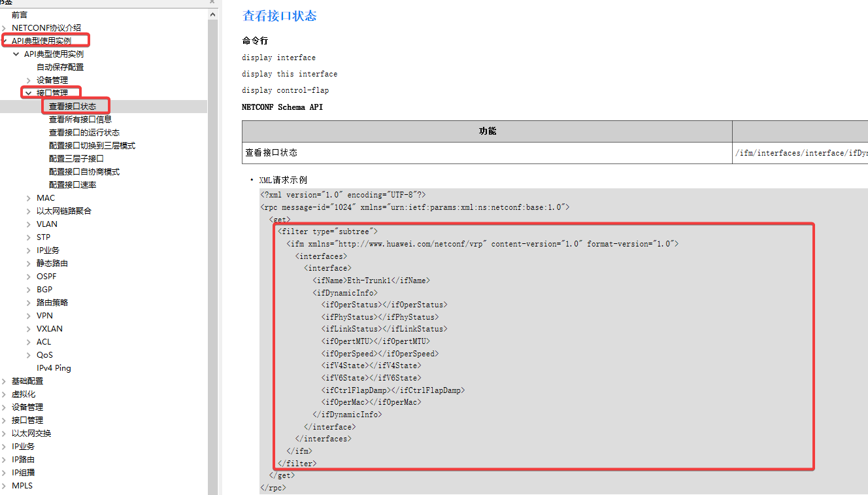The width and height of the screenshot is (868, 495).
Task: Collapse 接口管理 node above 查看接口状态
Action: click(x=29, y=94)
